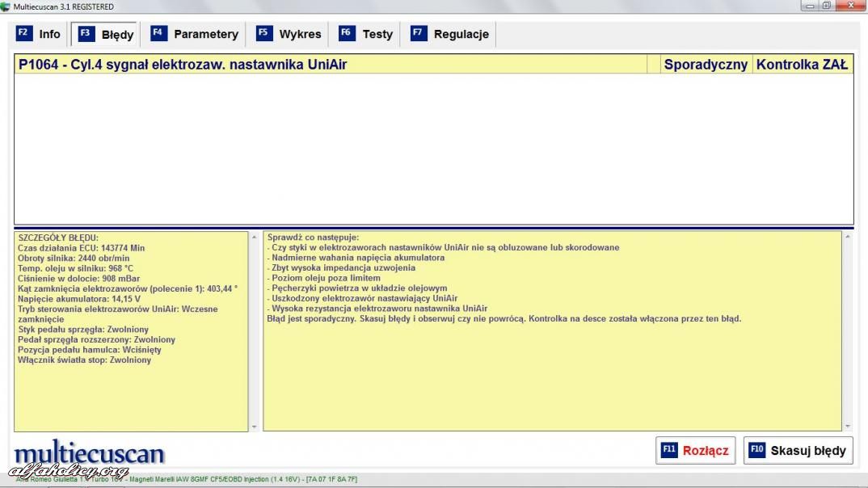Switch to the Wykres tab

coord(289,34)
